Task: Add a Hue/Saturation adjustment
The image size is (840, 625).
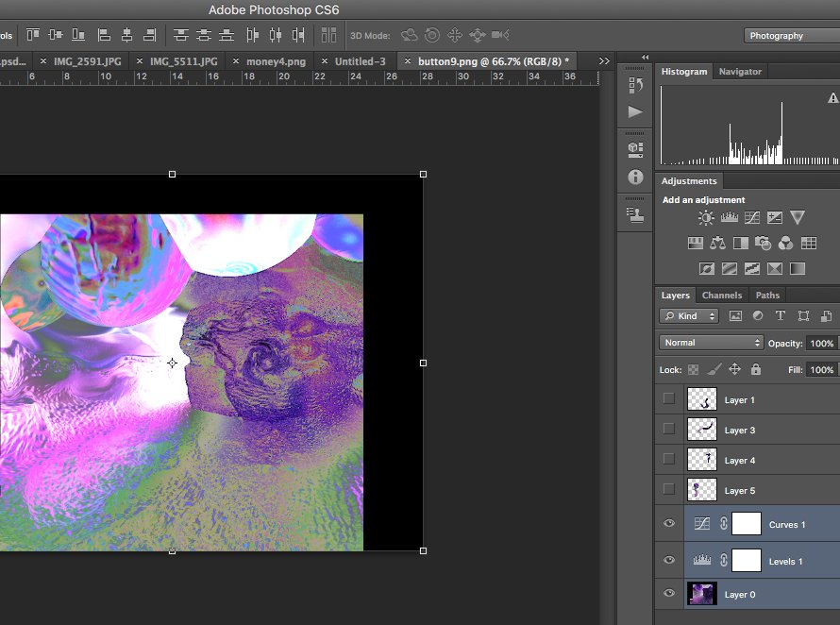Action: (696, 244)
